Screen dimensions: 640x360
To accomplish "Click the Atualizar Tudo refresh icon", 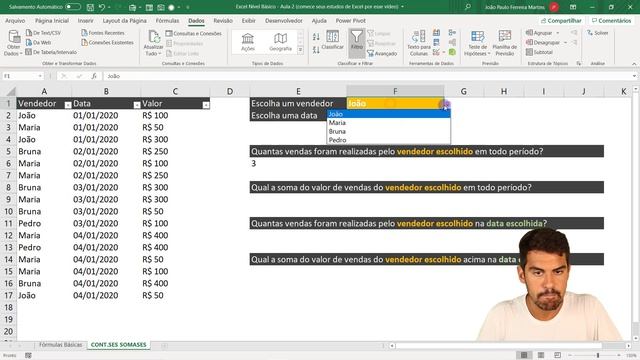I will pos(154,37).
